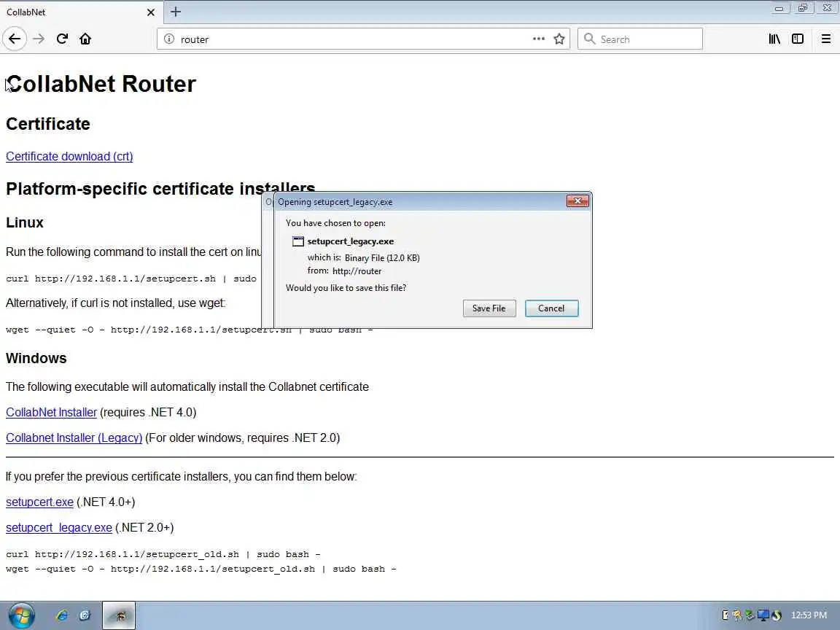
Task: Click the forward navigation arrow
Action: pos(39,39)
